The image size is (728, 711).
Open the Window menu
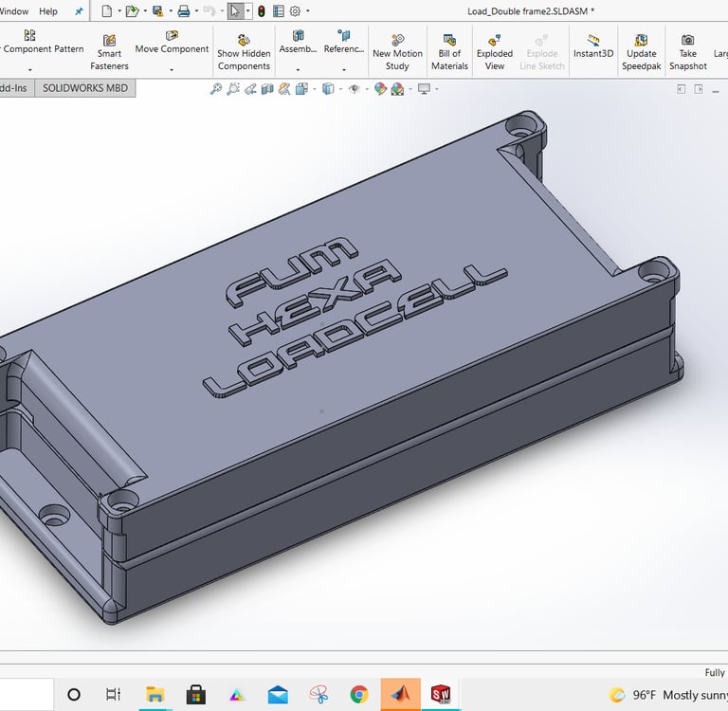(13, 11)
